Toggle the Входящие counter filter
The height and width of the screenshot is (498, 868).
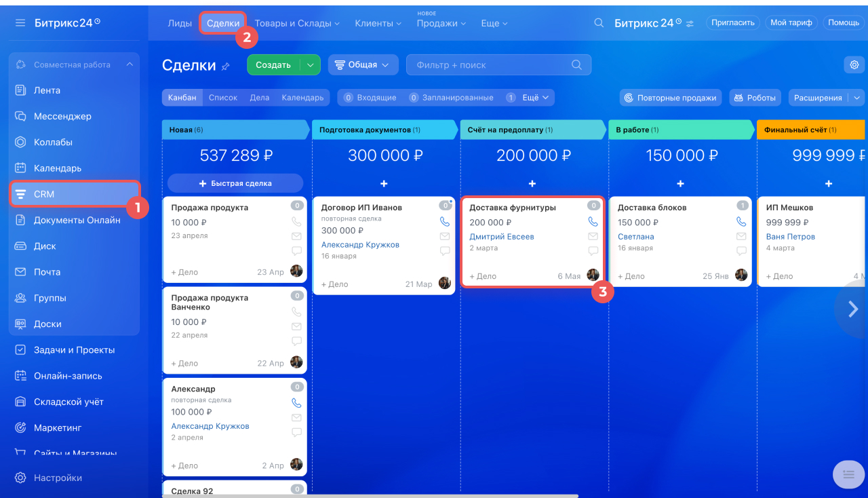click(370, 98)
